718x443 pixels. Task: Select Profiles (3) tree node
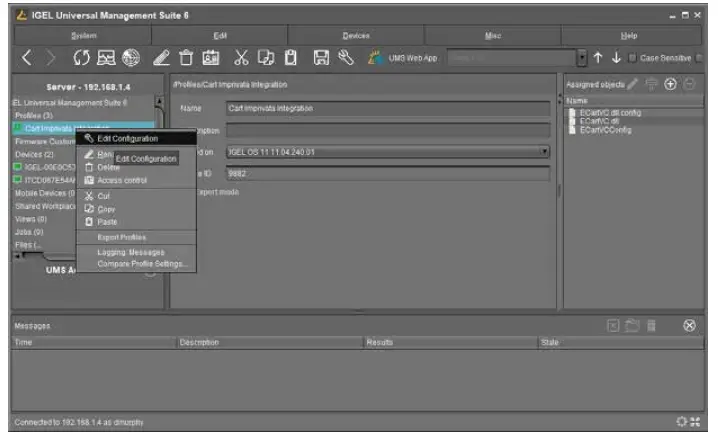34,115
